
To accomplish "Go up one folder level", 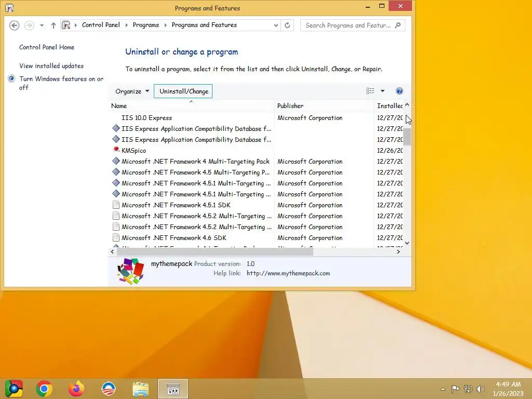I will click(54, 25).
